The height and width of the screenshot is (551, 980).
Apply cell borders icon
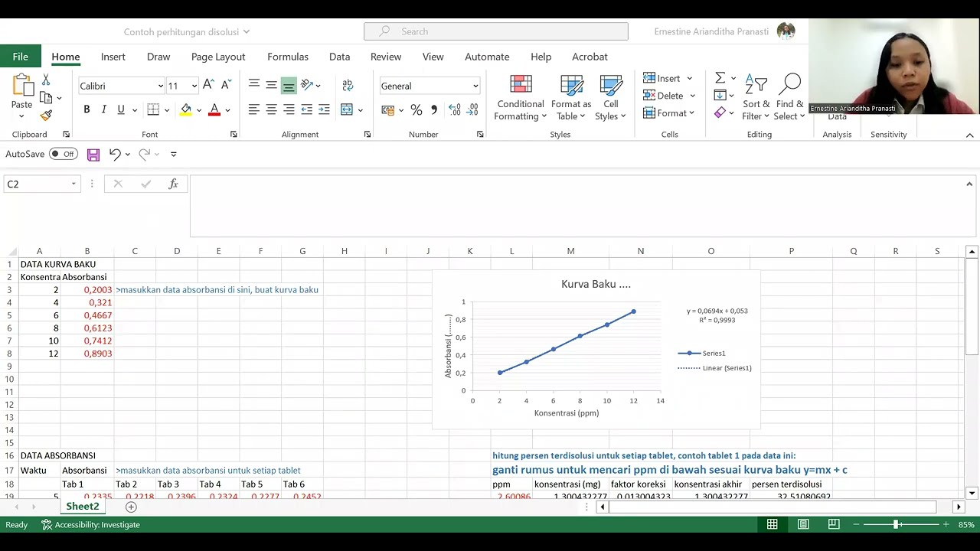153,109
